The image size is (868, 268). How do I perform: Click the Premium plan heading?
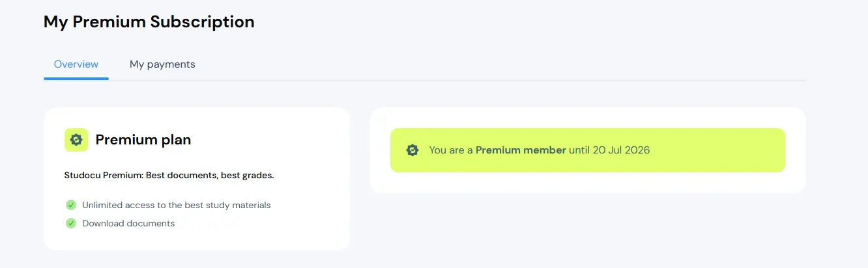143,140
